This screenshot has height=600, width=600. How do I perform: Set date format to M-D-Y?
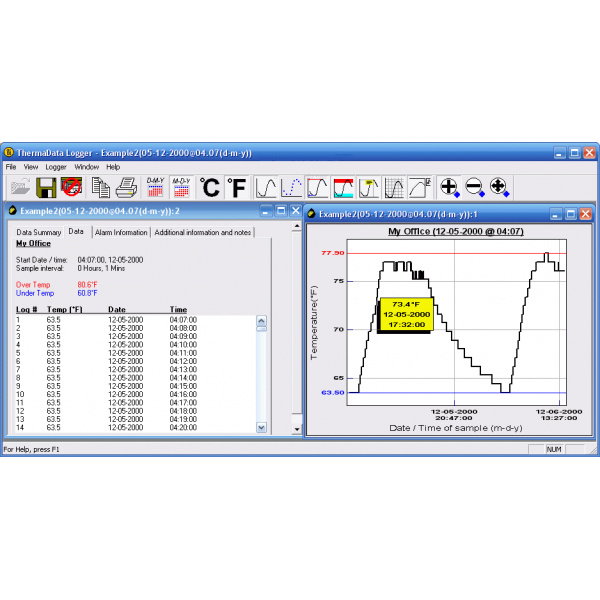click(181, 187)
